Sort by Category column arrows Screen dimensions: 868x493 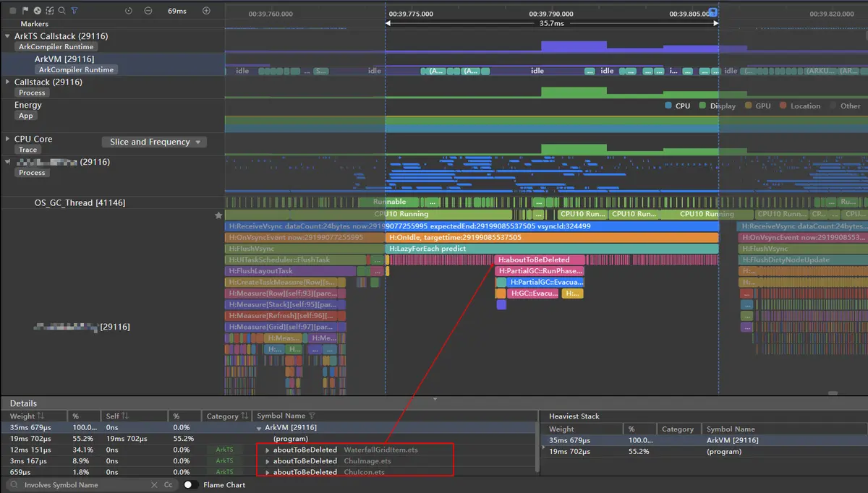tap(244, 416)
